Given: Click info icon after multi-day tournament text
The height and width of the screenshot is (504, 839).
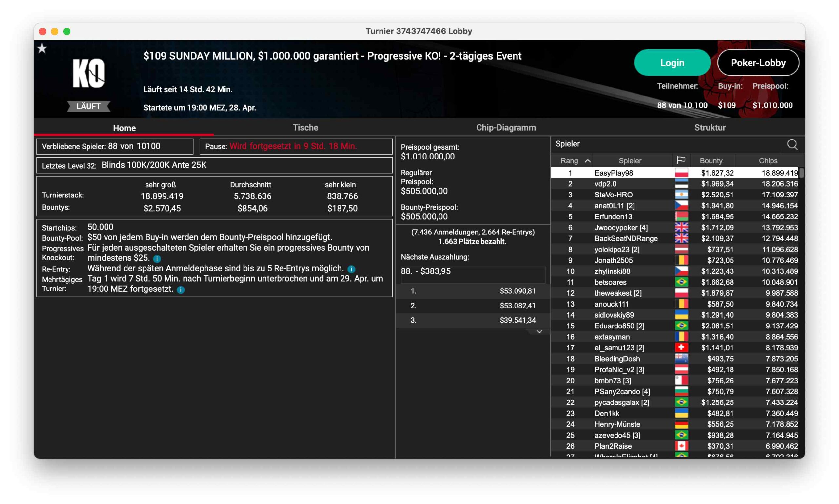Looking at the screenshot, I should coord(181,290).
